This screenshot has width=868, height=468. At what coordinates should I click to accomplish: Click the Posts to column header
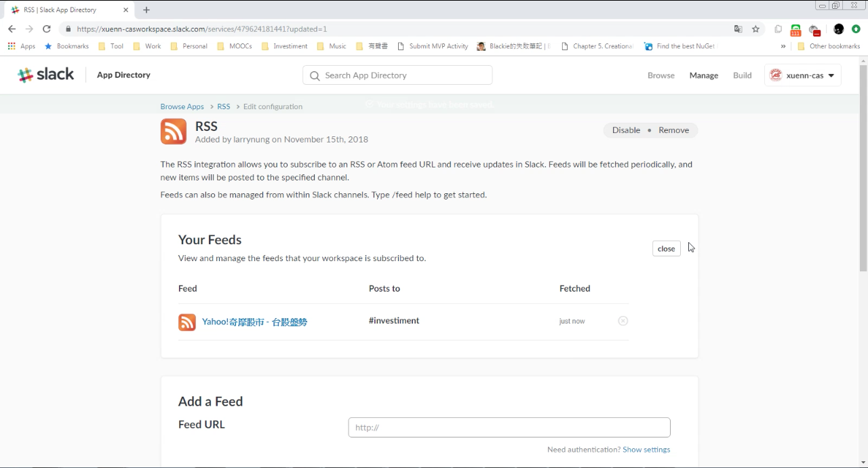click(384, 288)
